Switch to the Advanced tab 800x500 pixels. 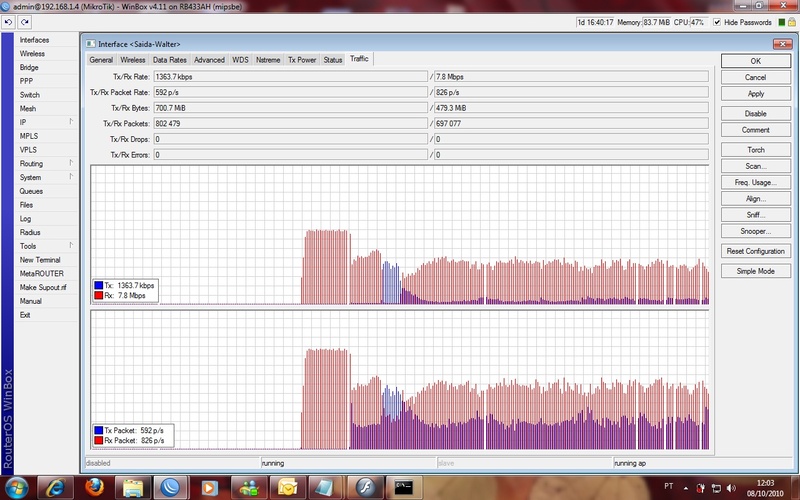pos(209,60)
